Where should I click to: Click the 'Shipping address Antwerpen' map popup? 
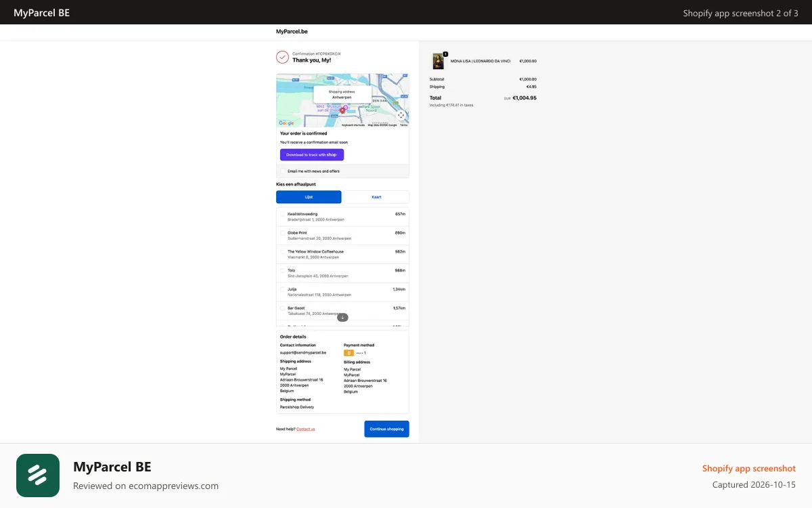click(x=342, y=94)
